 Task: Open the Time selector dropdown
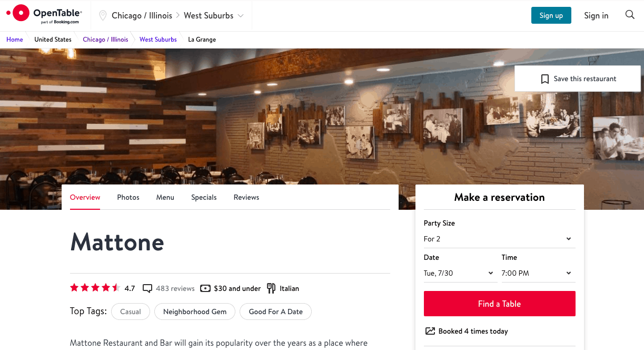(538, 273)
